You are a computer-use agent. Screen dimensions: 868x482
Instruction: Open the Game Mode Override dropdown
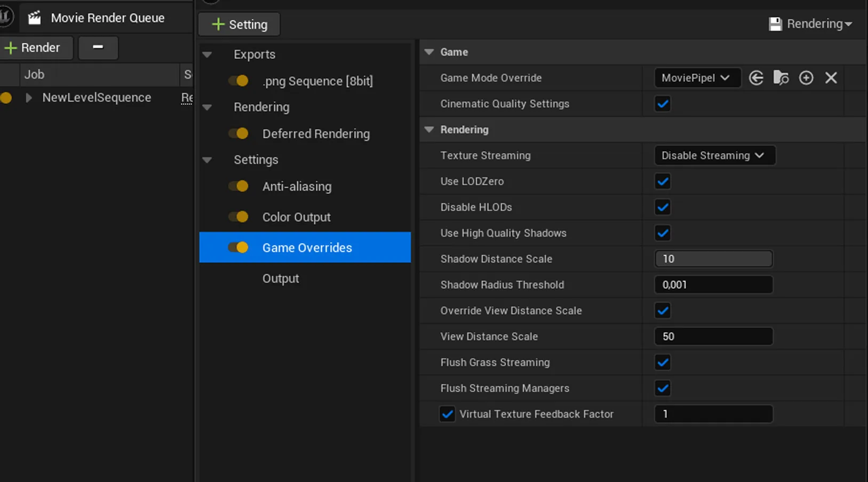(x=697, y=78)
